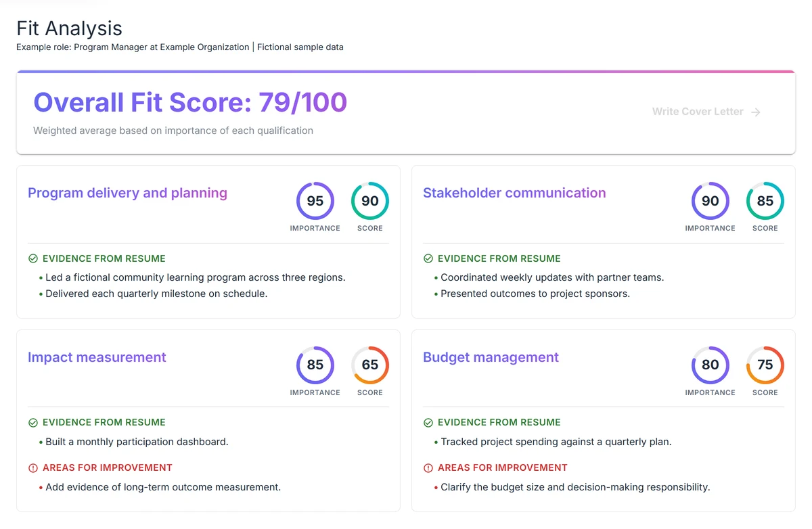Click the Write Cover Letter button
Screen dimensions: 812x529
point(706,112)
